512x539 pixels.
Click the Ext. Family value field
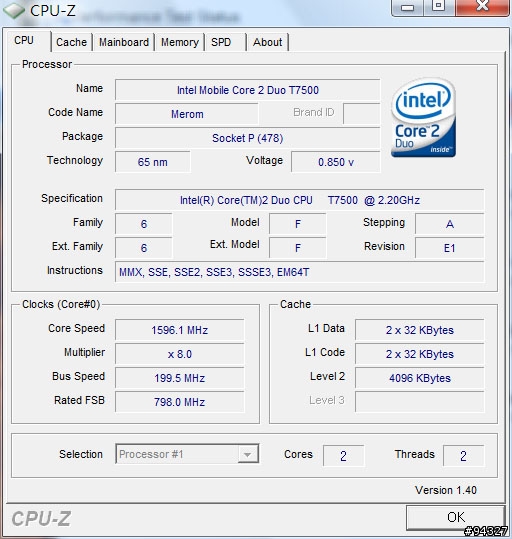pyautogui.click(x=144, y=248)
